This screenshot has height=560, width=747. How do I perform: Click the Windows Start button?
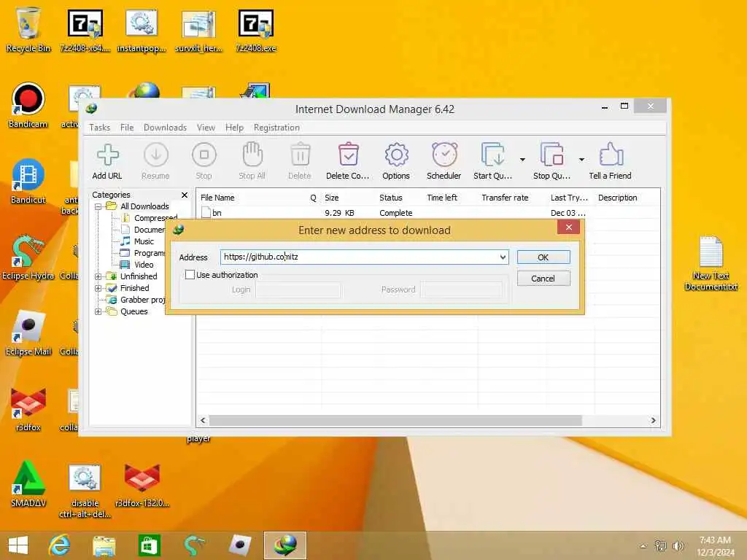pos(18,545)
